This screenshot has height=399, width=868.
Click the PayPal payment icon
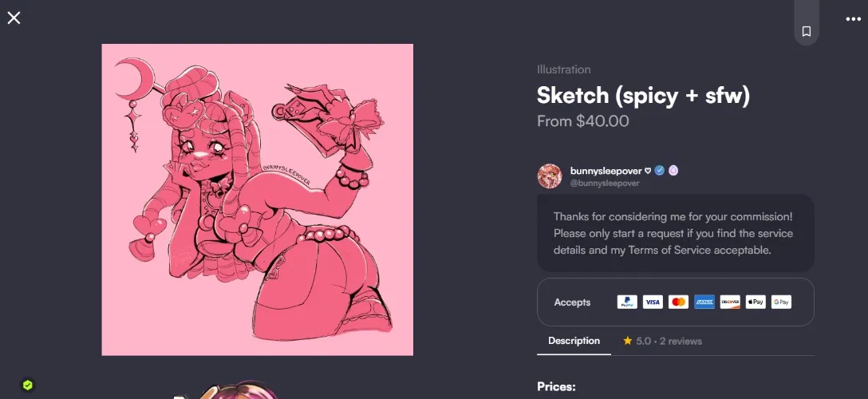tap(627, 302)
